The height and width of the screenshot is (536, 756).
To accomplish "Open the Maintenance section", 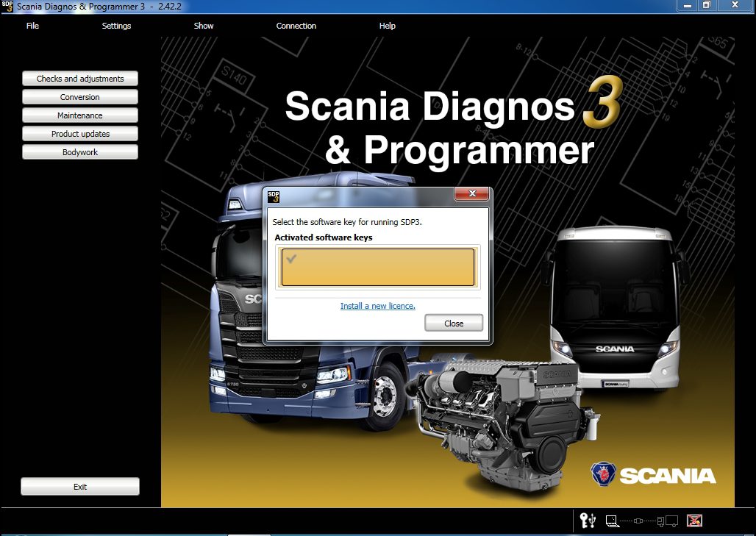I will click(x=79, y=115).
